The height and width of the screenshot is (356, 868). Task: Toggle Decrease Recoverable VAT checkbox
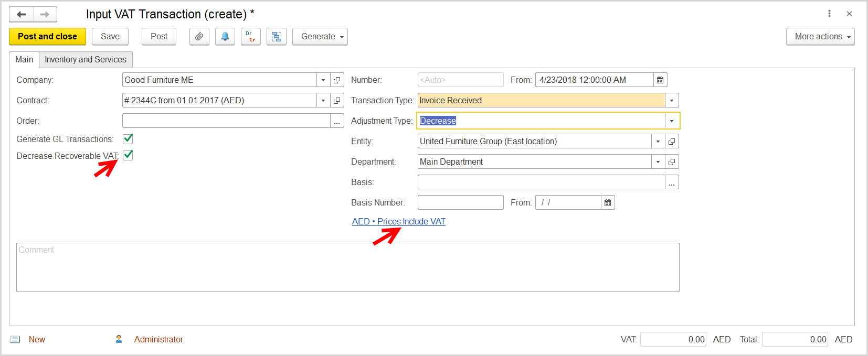tap(128, 155)
